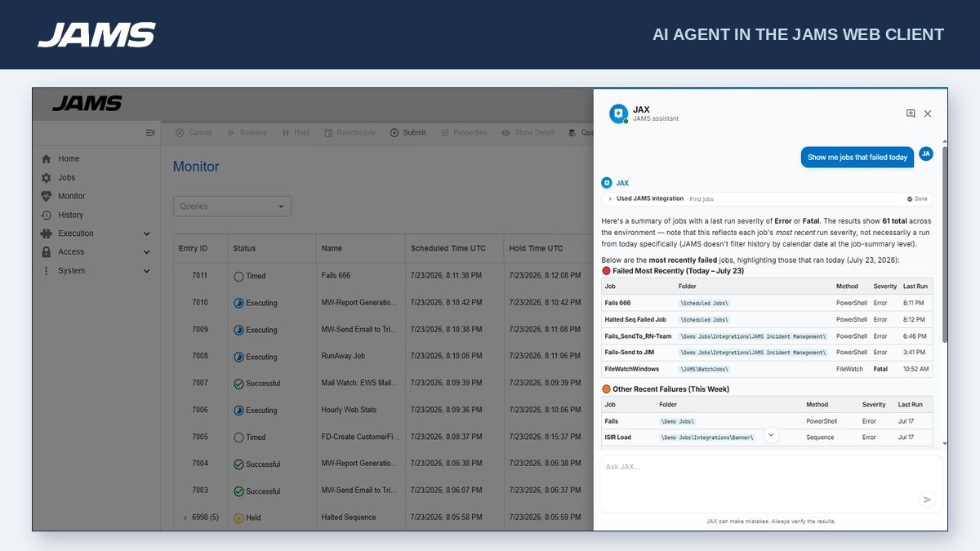
Task: Close the JAX assistant panel
Action: tap(928, 113)
